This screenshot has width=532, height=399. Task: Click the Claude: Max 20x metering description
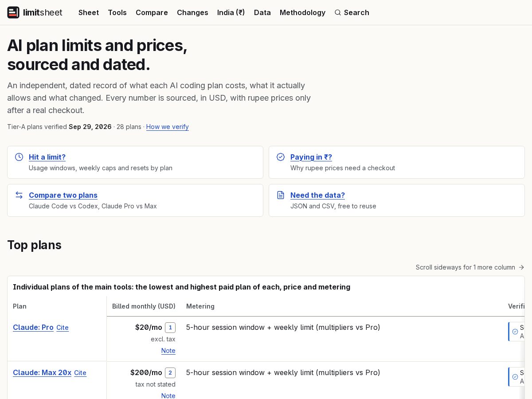coord(283,372)
